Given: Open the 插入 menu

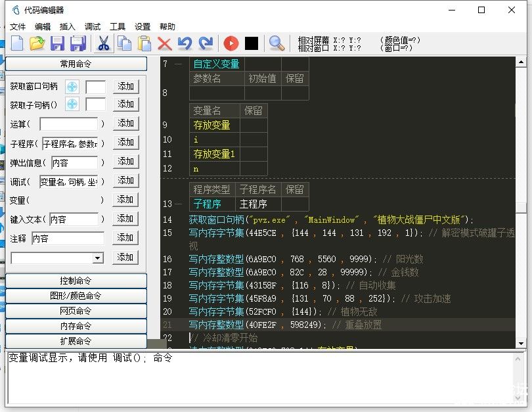Looking at the screenshot, I should coord(67,26).
